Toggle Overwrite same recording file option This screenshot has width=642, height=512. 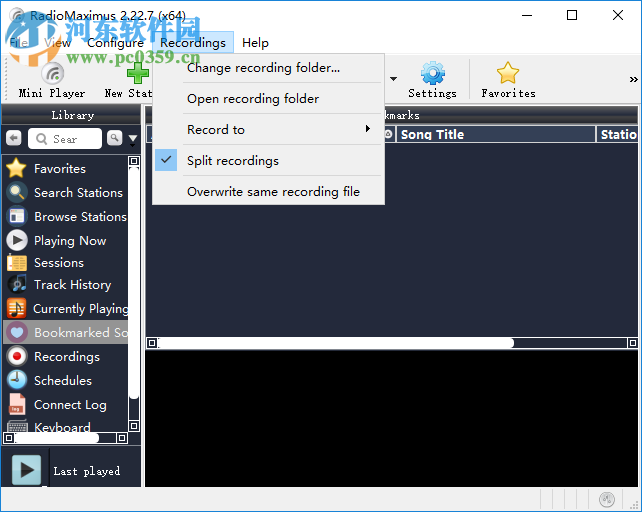coord(269,192)
